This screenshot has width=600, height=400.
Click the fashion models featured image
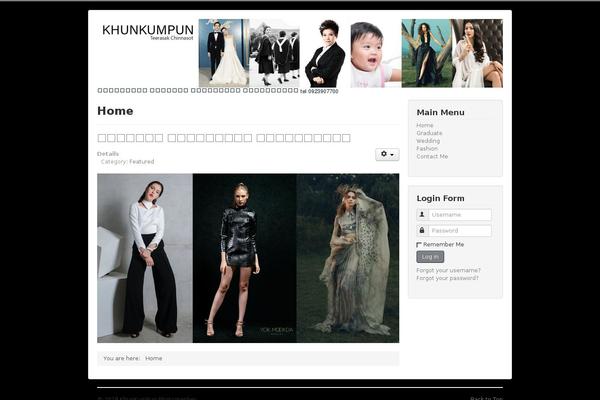(x=248, y=258)
